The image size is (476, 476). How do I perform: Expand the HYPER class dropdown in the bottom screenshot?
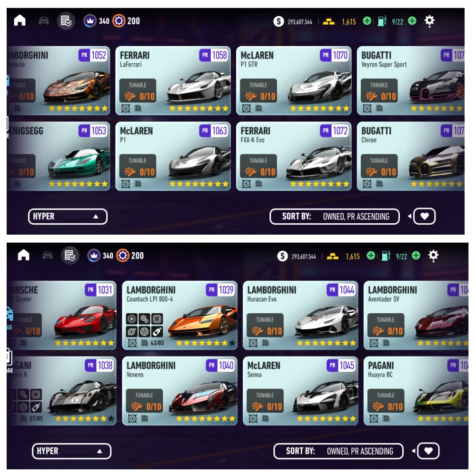click(72, 451)
